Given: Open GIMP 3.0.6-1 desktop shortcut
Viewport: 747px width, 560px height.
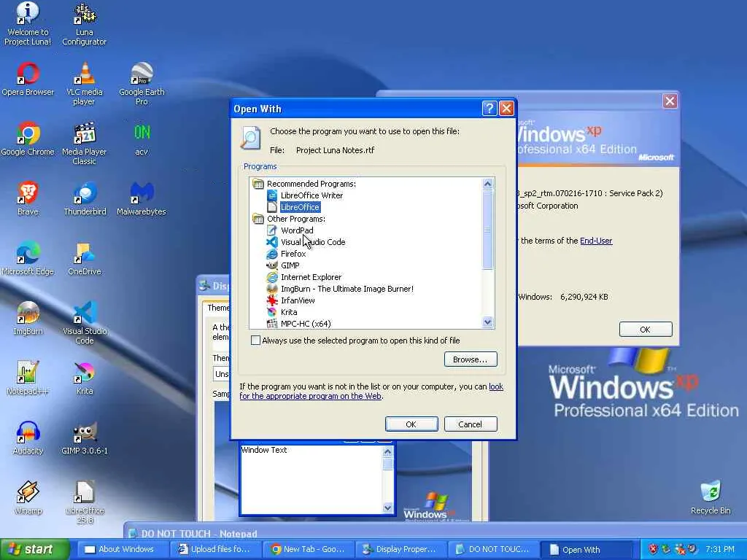Looking at the screenshot, I should (x=85, y=438).
